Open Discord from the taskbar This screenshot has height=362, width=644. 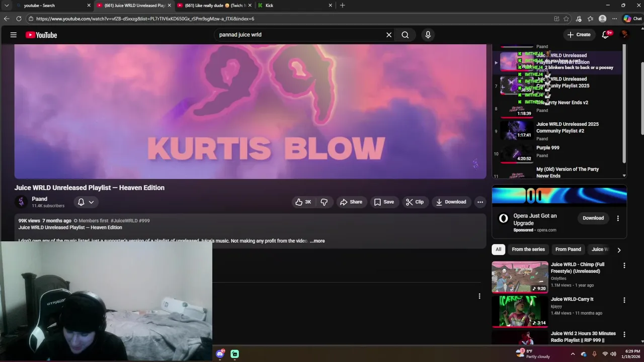tap(220, 354)
